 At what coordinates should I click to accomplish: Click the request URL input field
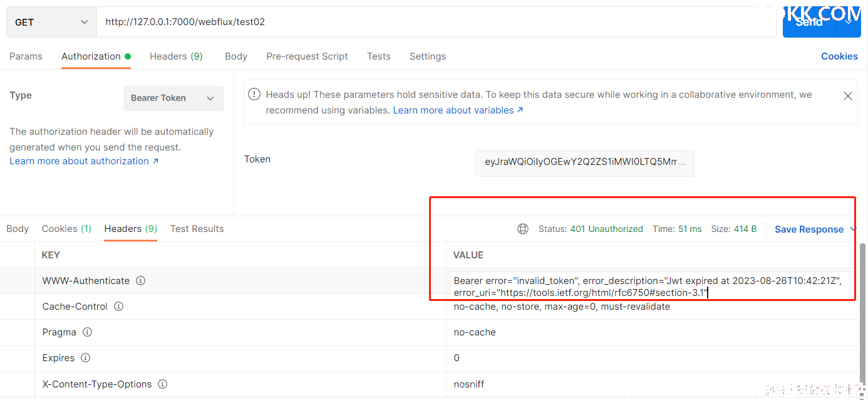(437, 22)
